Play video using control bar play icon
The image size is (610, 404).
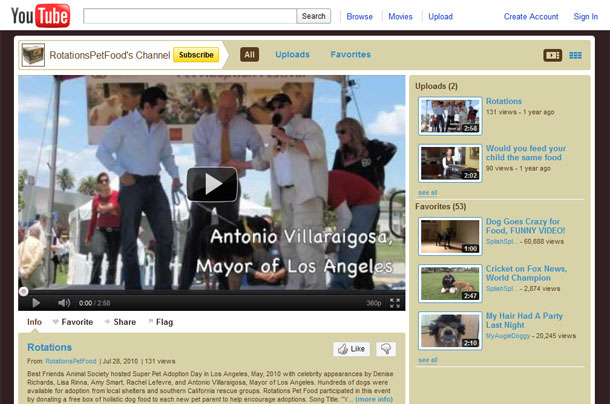click(x=36, y=303)
